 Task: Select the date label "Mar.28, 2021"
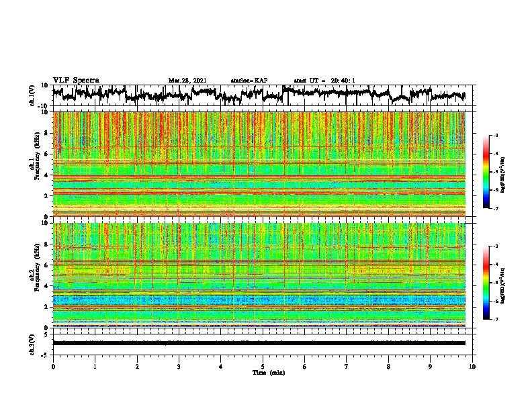187,81
